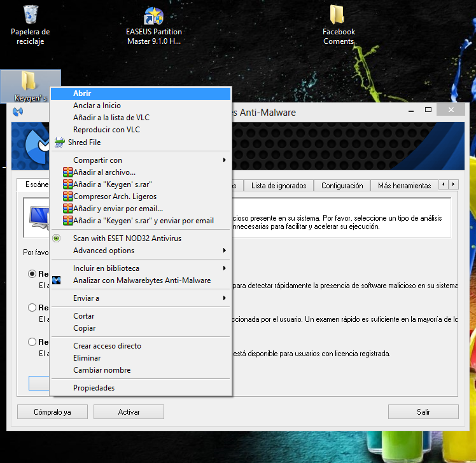The image size is (476, 463).
Task: Choose Anclar a Inicio
Action: click(141, 106)
